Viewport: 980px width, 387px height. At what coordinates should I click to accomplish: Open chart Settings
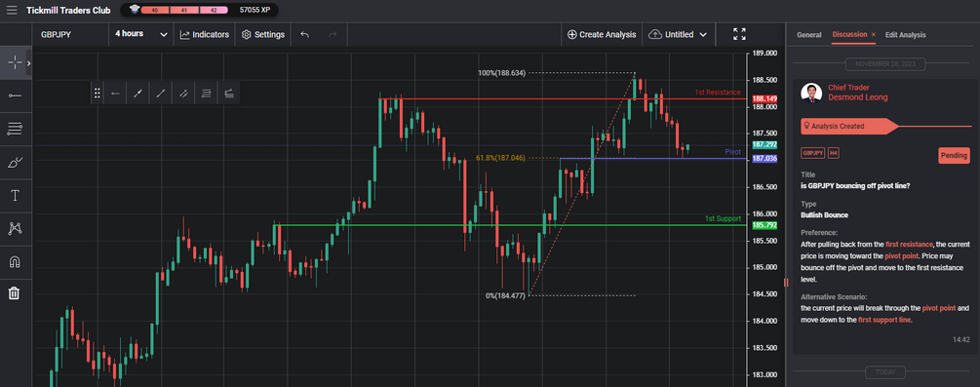pos(263,35)
